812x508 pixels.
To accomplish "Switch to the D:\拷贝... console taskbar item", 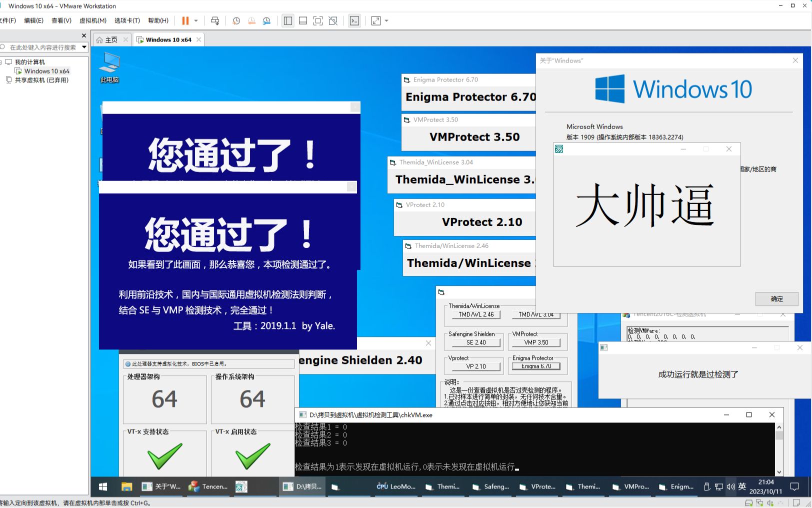I will (302, 486).
